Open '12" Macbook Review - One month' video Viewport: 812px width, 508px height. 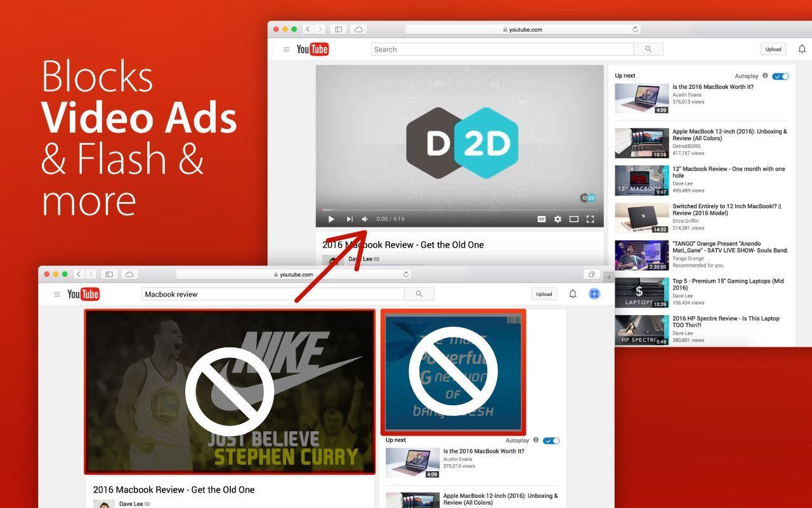(x=728, y=172)
